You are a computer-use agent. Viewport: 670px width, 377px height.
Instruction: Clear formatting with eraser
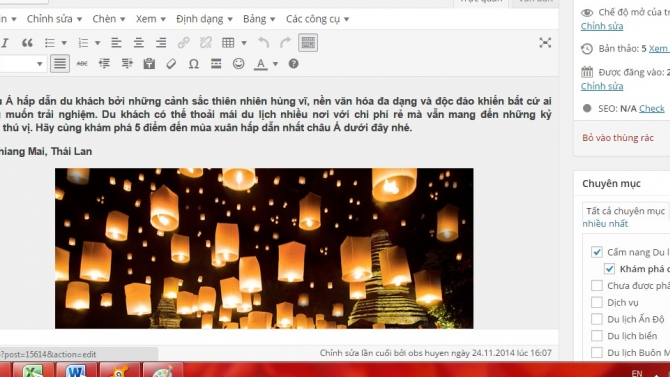(171, 64)
